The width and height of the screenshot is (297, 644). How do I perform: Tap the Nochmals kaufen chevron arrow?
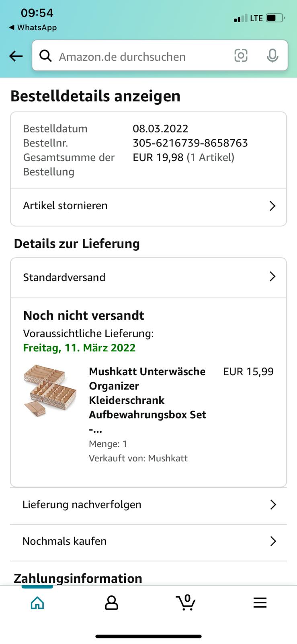(273, 541)
